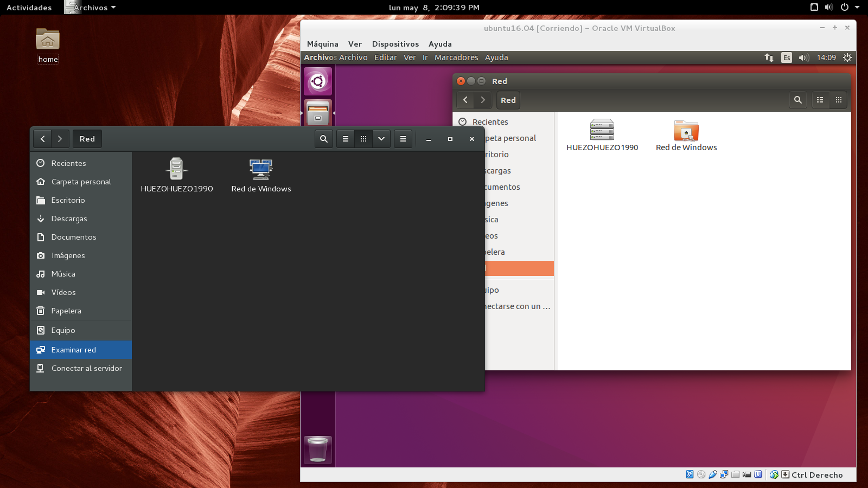Open Ubuntu Dash launcher icon
Viewport: 868px width, 488px height.
pyautogui.click(x=318, y=81)
